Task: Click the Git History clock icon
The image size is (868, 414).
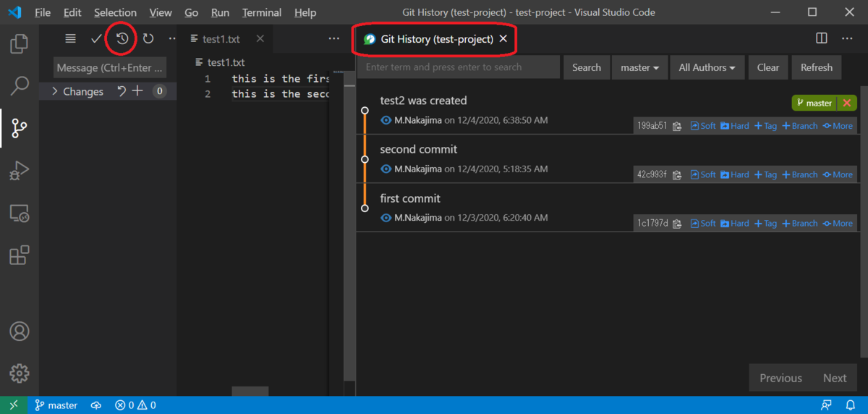Action: pyautogui.click(x=122, y=39)
